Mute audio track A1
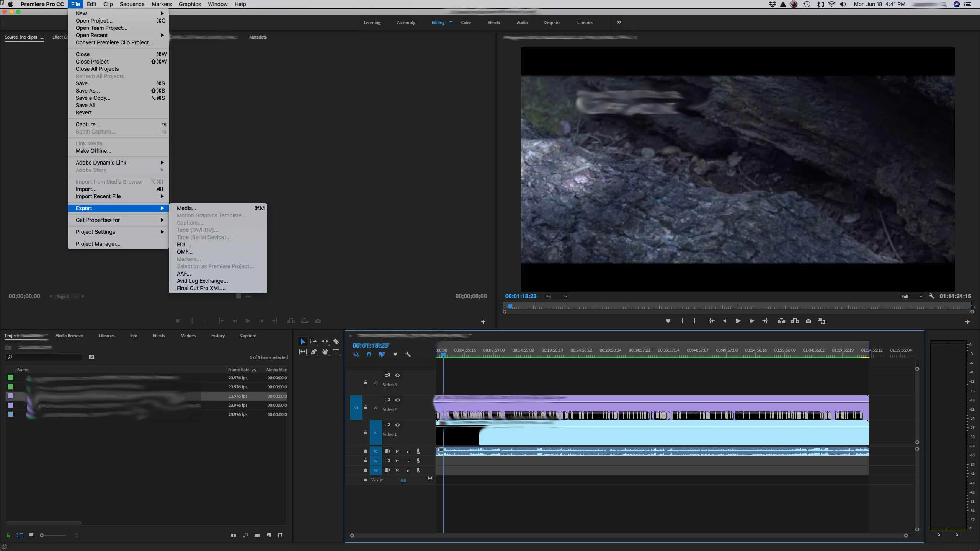The height and width of the screenshot is (551, 980). pyautogui.click(x=397, y=451)
